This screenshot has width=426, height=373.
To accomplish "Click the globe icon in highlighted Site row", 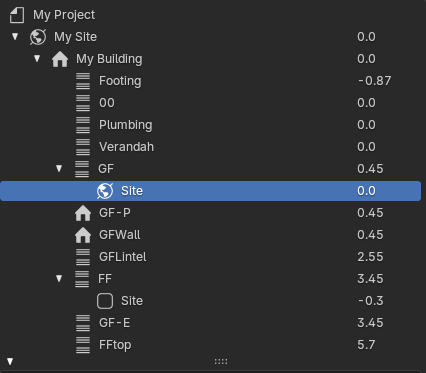I will [105, 191].
